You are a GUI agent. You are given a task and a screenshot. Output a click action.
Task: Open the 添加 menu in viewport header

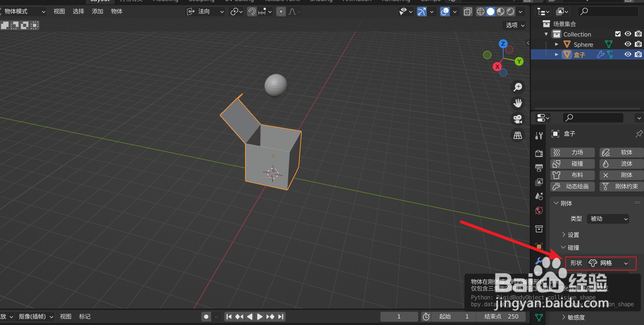point(98,12)
